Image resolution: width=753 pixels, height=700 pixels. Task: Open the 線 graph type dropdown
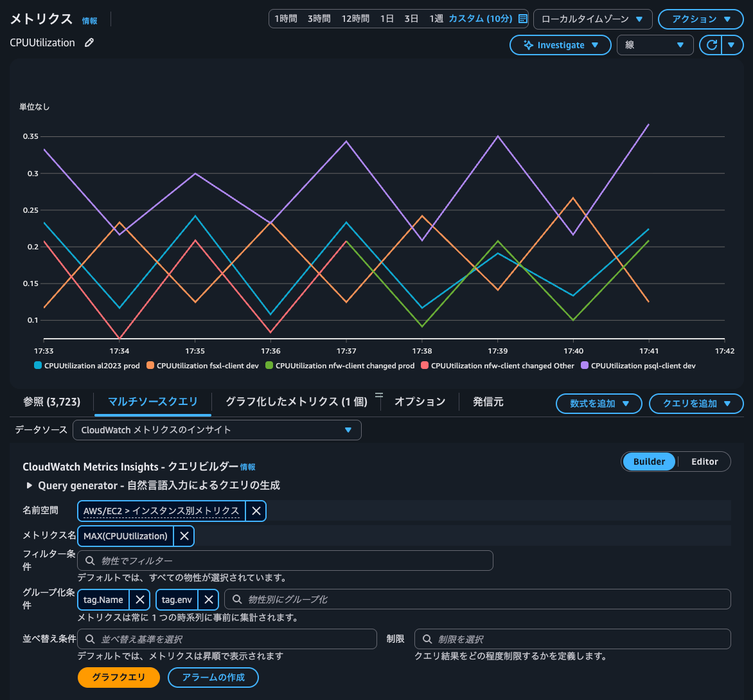[x=655, y=45]
